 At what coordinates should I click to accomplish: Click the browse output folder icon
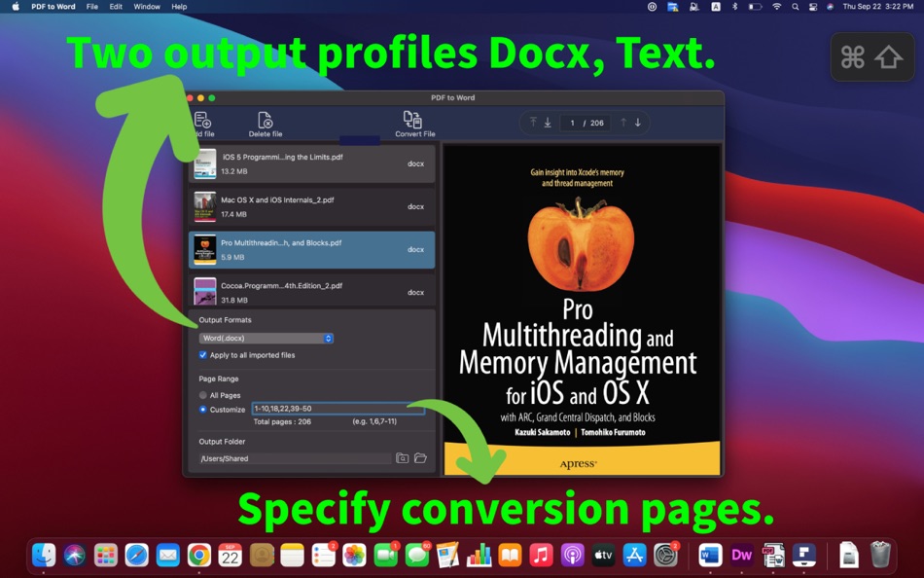(x=403, y=457)
